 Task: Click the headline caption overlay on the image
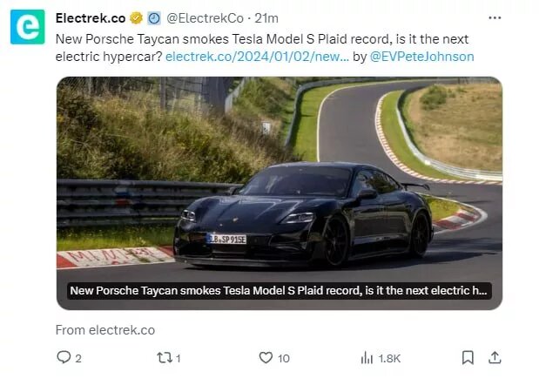(279, 291)
